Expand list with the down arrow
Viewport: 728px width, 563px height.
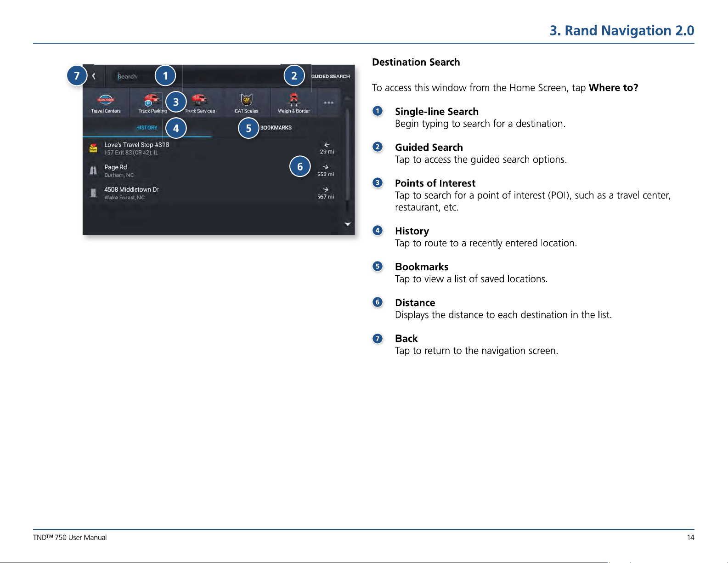(x=348, y=224)
